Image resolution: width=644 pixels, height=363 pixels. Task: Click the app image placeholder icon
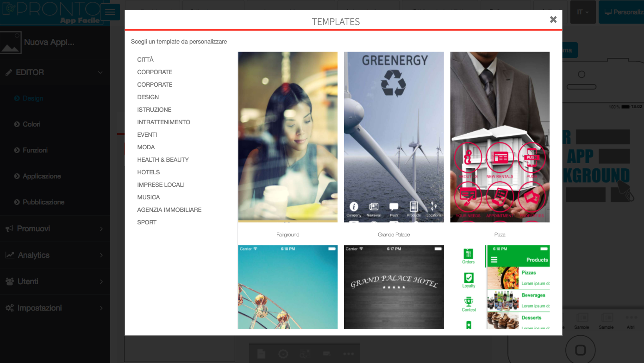(11, 42)
